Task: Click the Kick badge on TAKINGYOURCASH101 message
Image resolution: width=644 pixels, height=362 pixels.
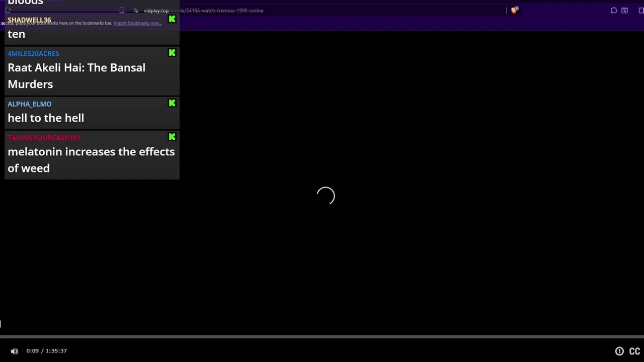Action: pyautogui.click(x=172, y=137)
